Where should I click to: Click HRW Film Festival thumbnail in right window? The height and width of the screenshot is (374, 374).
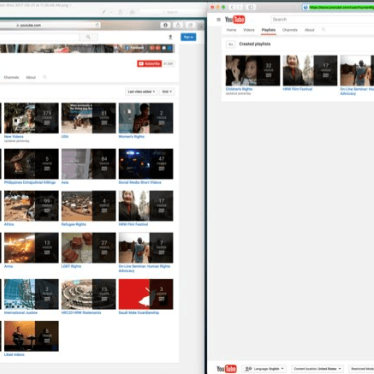pyautogui.click(x=310, y=70)
